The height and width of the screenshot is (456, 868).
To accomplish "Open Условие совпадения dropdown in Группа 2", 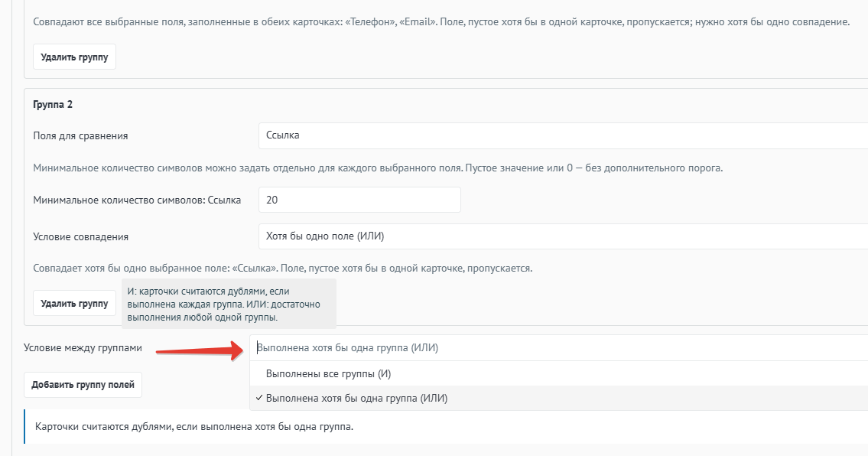I will pos(563,236).
